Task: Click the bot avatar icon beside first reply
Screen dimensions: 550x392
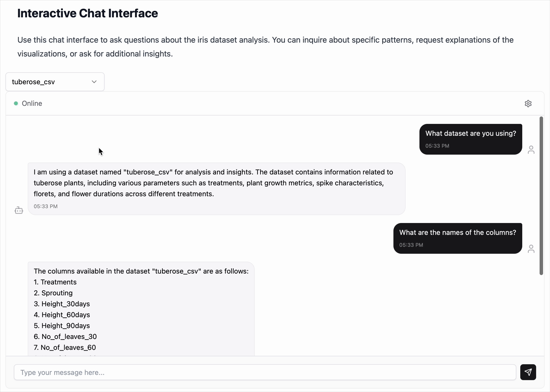Action: point(19,210)
